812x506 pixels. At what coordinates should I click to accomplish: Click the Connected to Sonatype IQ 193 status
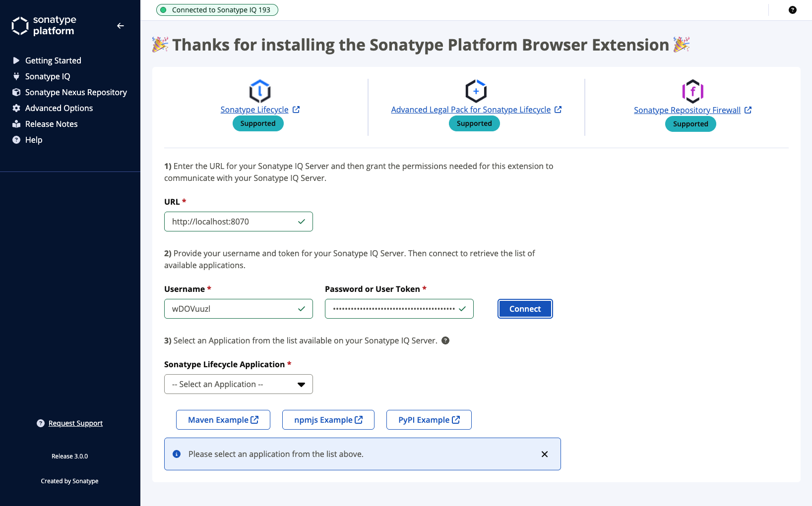click(217, 10)
